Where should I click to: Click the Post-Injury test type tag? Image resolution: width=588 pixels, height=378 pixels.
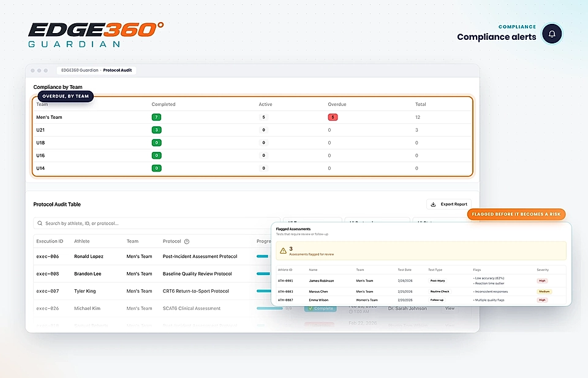(x=437, y=281)
